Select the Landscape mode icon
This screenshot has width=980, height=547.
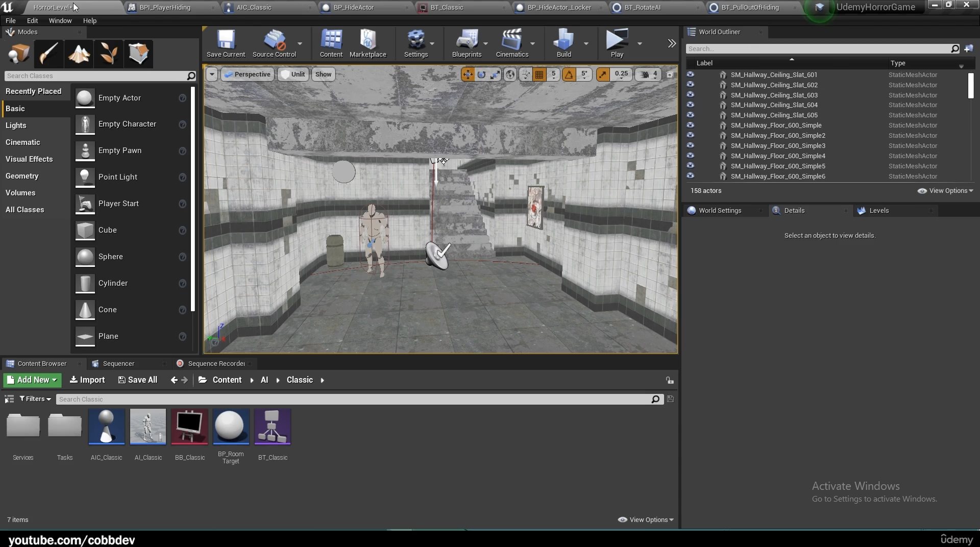79,54
